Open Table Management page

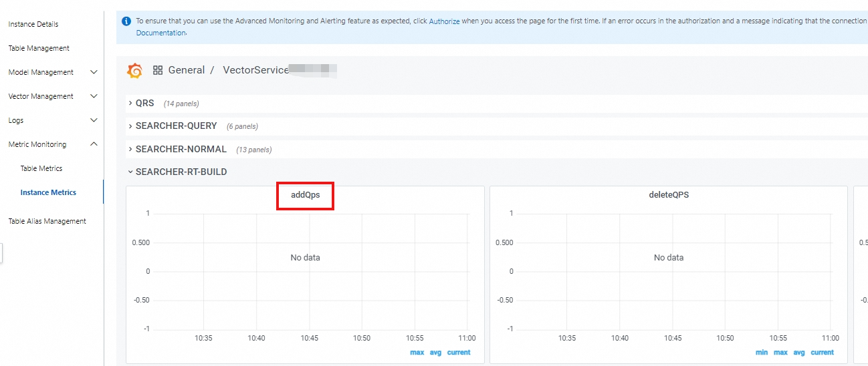point(39,48)
